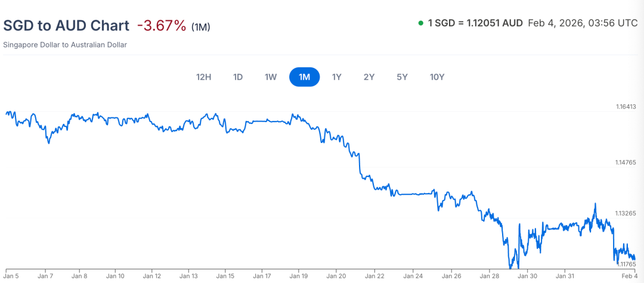This screenshot has width=644, height=283.
Task: Click the Singapore Dollar to Australian Dollar subtitle
Action: pyautogui.click(x=65, y=45)
